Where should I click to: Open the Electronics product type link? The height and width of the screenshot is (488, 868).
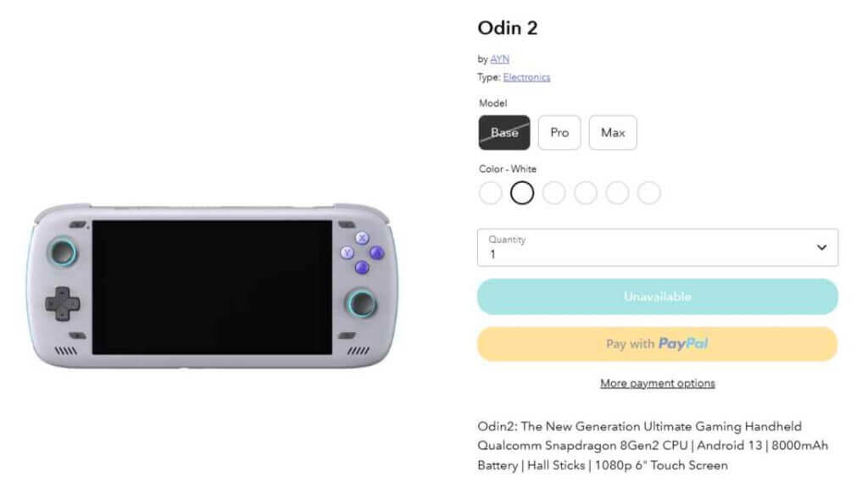[x=526, y=76]
